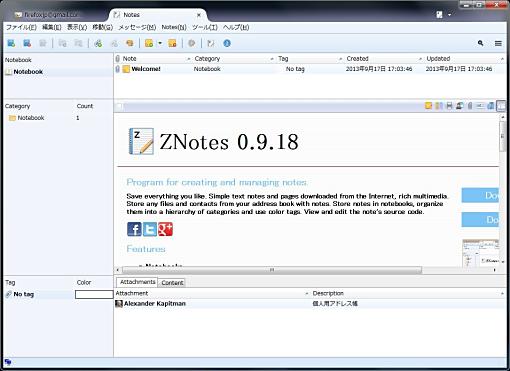The width and height of the screenshot is (510, 371).
Task: Click the grey gear icon in the toolbar
Action: [191, 43]
